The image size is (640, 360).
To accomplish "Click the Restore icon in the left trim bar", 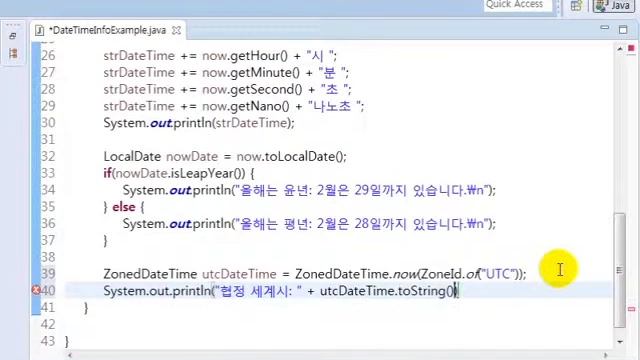I will (13, 36).
